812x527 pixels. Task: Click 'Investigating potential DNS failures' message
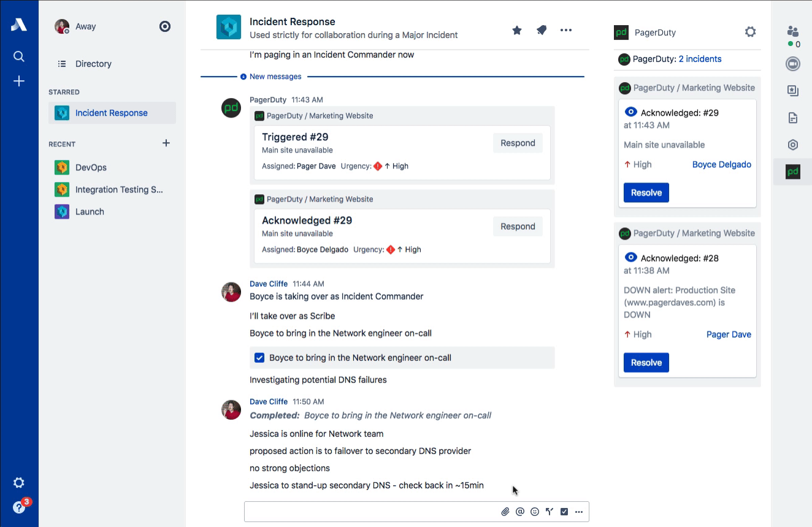[318, 379]
